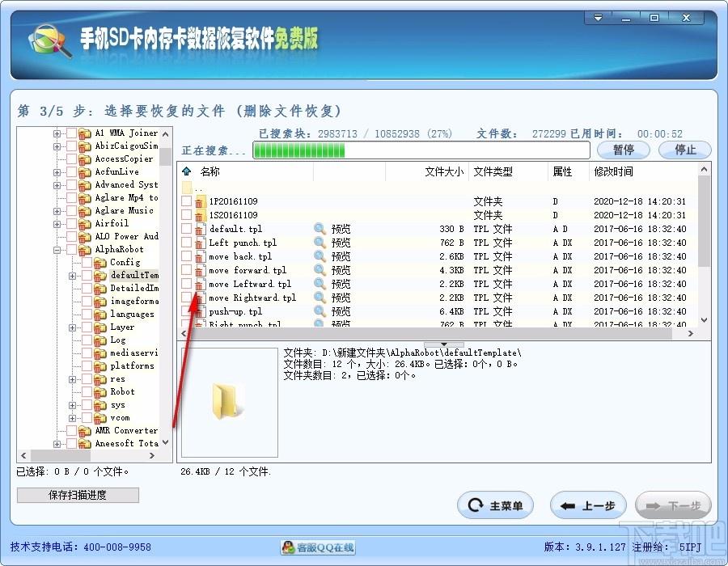This screenshot has width=728, height=566.
Task: Expand the defaultTem tree node
Action: (x=73, y=276)
